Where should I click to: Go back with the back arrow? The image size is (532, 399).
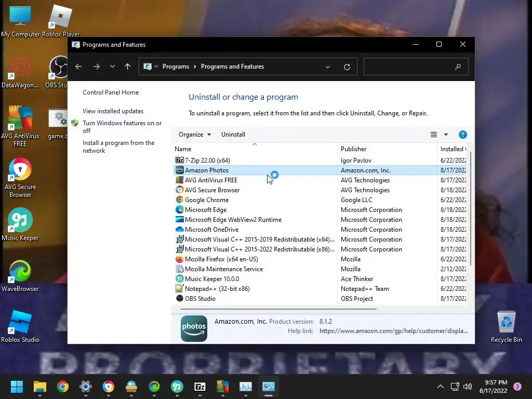pyautogui.click(x=78, y=66)
